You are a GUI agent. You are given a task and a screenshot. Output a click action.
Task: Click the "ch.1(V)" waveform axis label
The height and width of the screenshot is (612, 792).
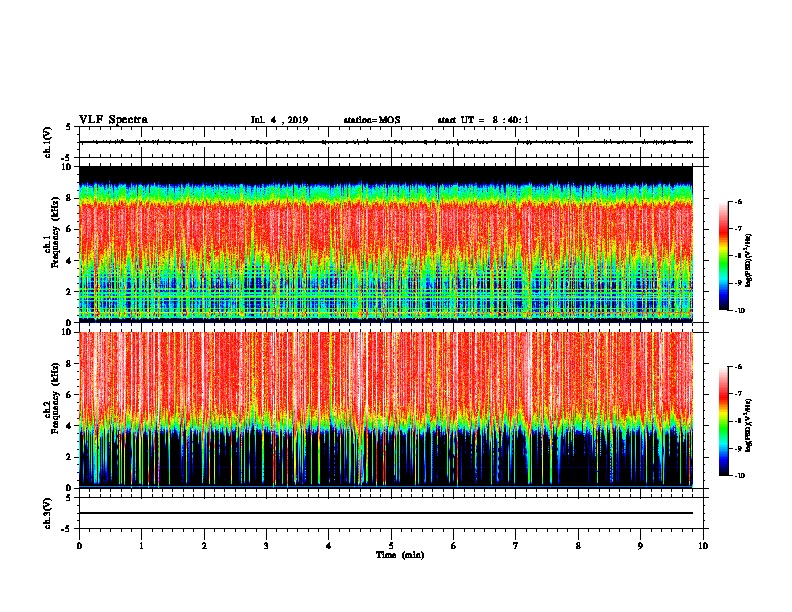[47, 142]
